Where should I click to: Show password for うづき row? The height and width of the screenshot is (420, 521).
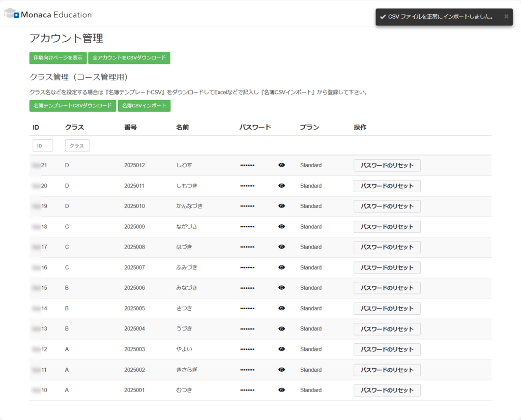(x=281, y=328)
